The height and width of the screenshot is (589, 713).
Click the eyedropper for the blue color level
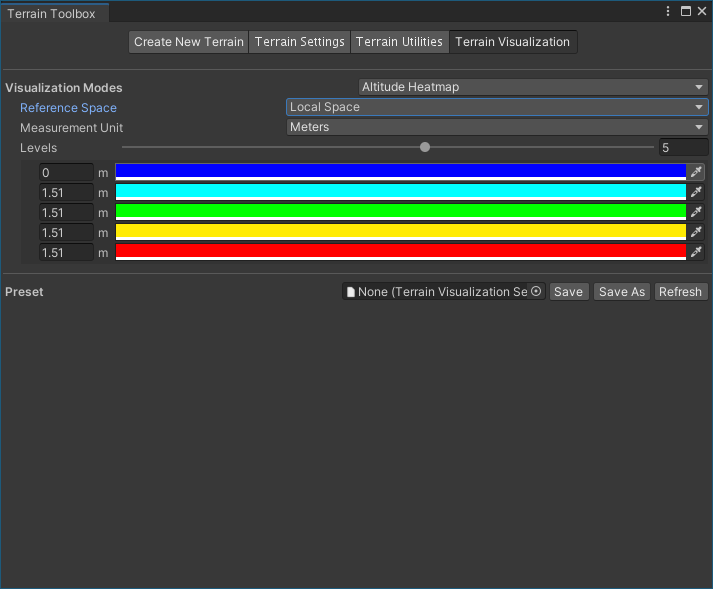[x=697, y=172]
